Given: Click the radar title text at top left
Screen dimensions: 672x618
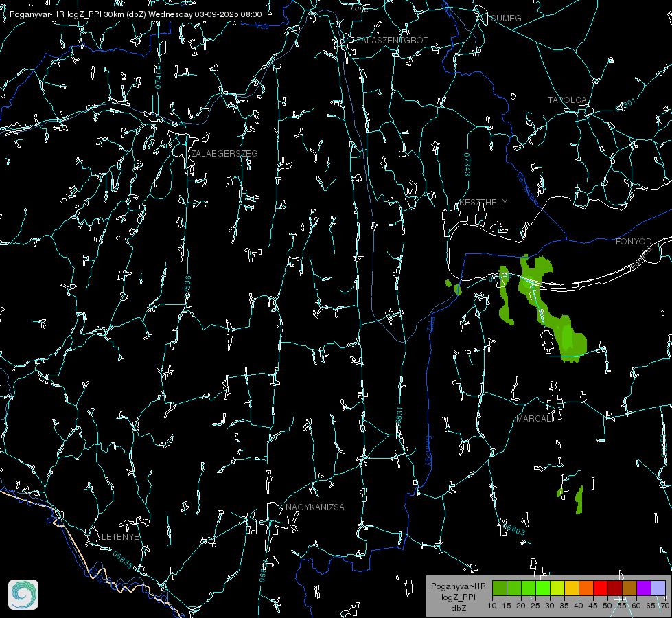Looking at the screenshot, I should (135, 14).
